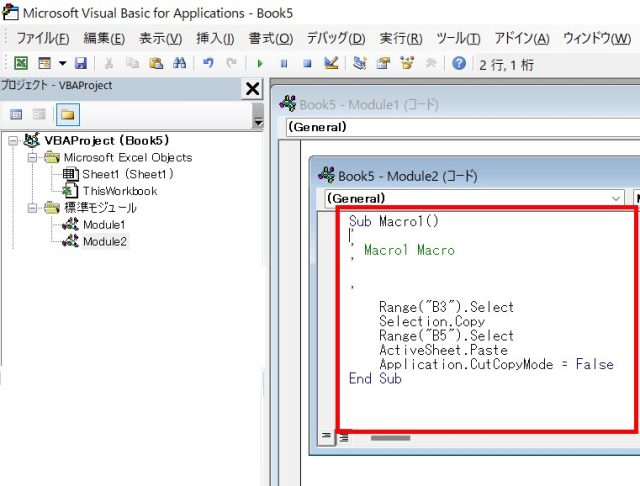The width and height of the screenshot is (640, 486).
Task: Close the project explorer pane
Action: click(x=253, y=89)
